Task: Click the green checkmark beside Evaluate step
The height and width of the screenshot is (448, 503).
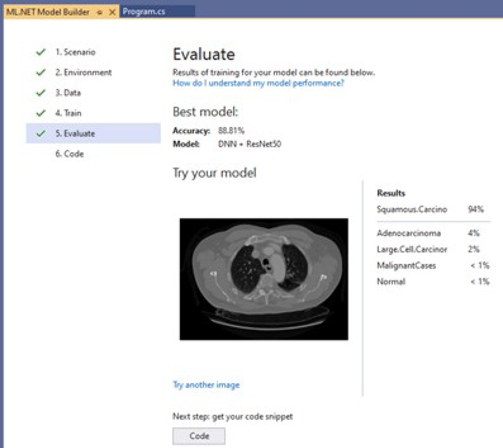Action: point(41,134)
